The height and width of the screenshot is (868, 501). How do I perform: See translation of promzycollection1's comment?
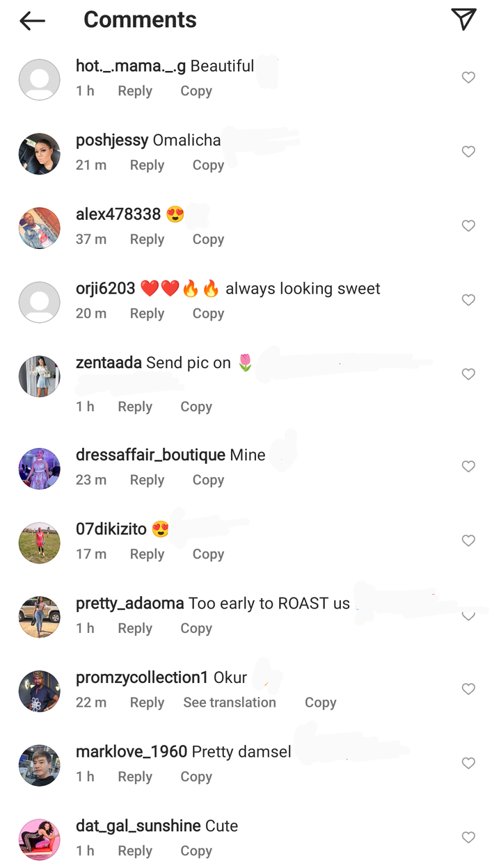pyautogui.click(x=230, y=702)
